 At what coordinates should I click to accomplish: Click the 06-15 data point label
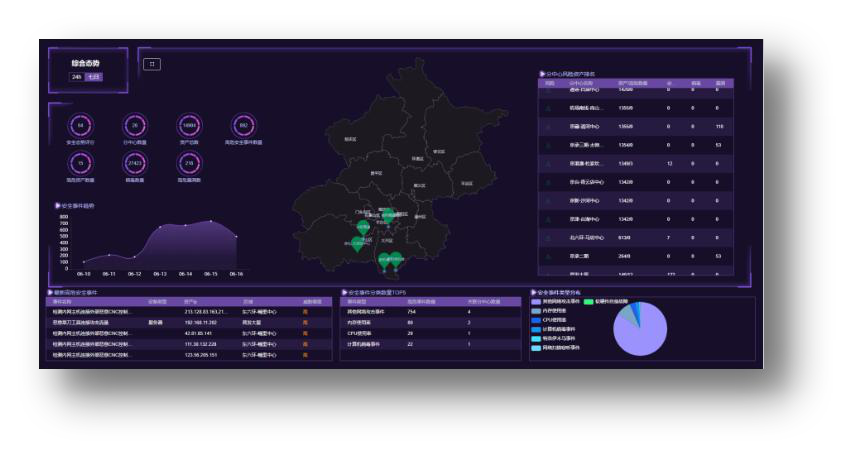[211, 273]
